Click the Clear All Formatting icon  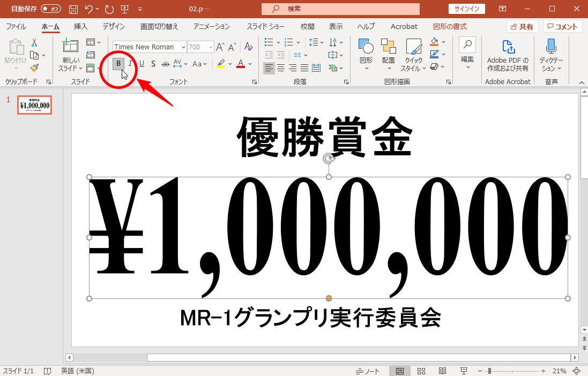pyautogui.click(x=248, y=47)
